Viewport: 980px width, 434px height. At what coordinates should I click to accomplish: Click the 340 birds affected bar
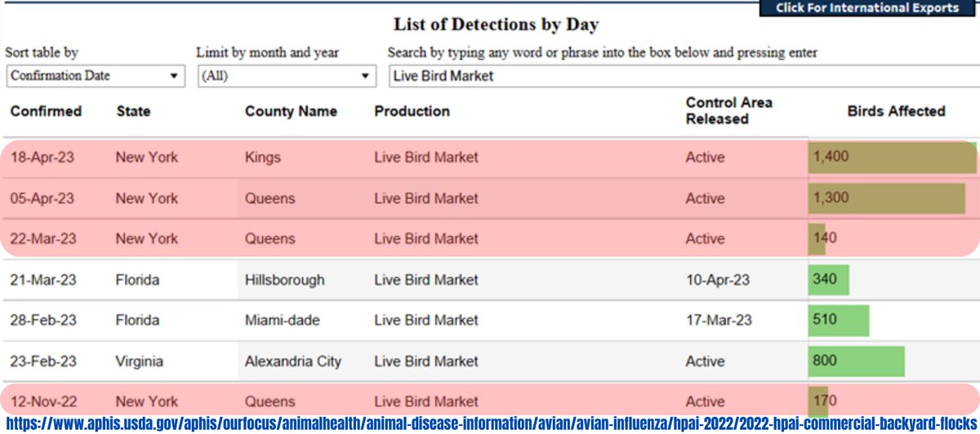[829, 279]
